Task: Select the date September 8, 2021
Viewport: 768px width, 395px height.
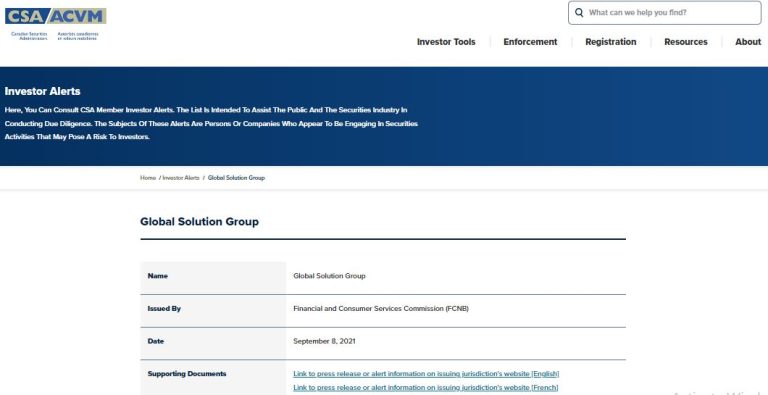Action: [x=324, y=341]
